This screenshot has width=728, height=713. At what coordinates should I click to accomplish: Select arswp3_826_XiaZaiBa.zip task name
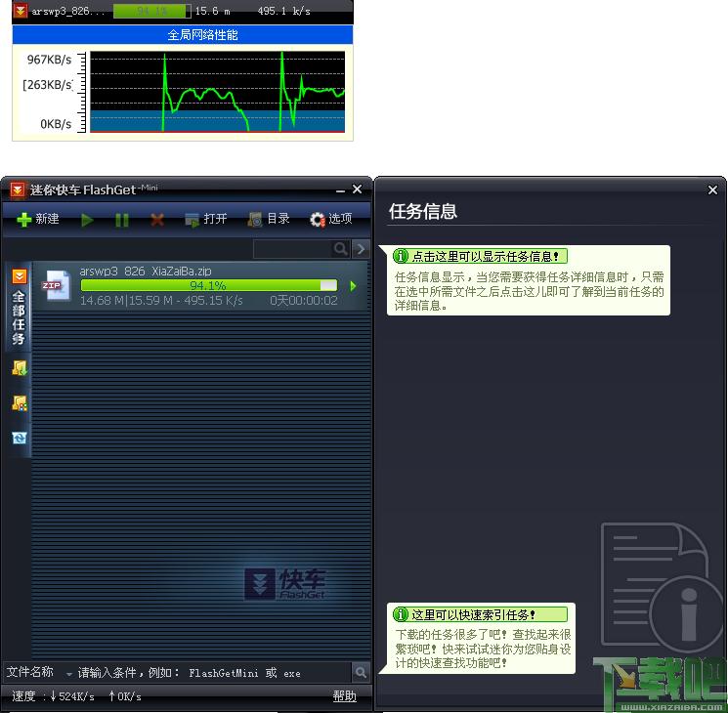[x=146, y=272]
